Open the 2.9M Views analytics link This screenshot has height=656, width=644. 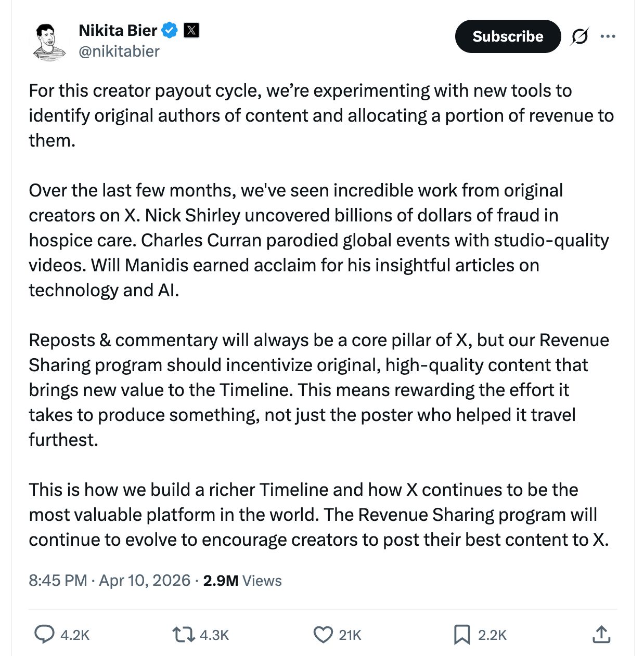(x=242, y=581)
